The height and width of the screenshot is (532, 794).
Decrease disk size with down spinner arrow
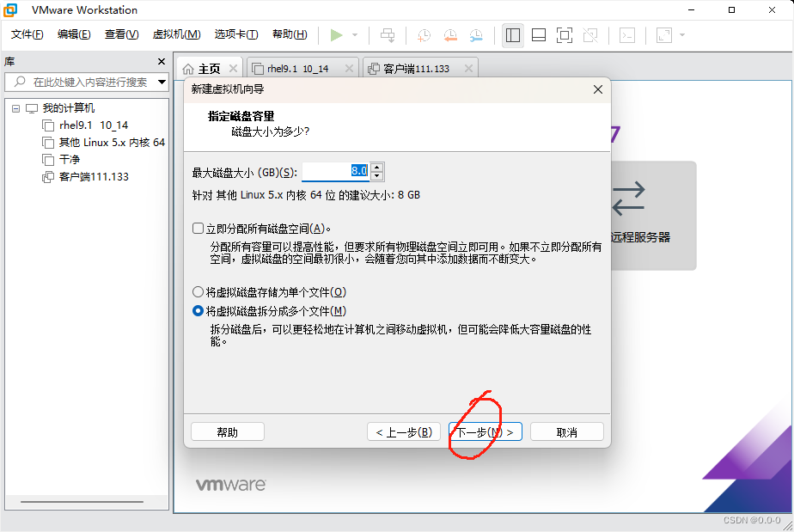[376, 176]
